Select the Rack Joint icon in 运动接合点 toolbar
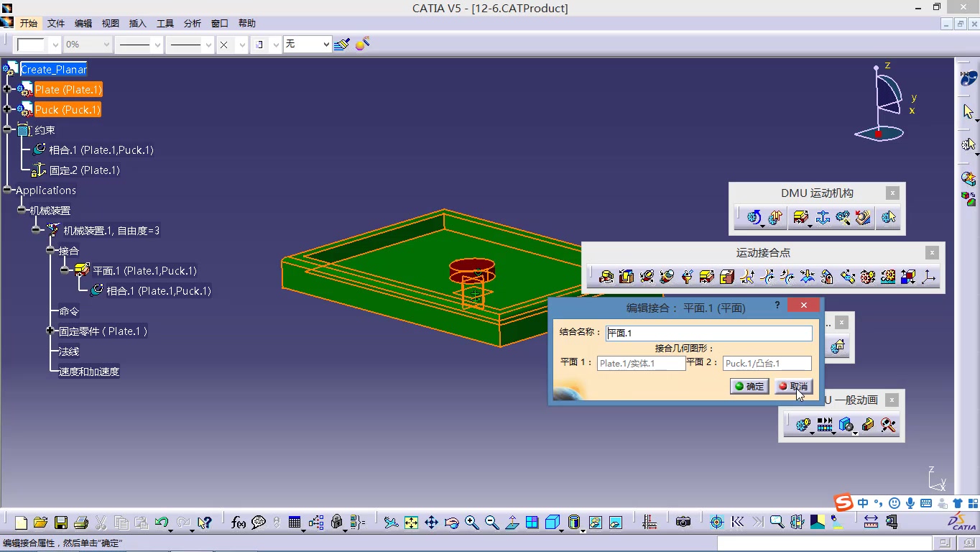The image size is (980, 552). click(x=888, y=277)
